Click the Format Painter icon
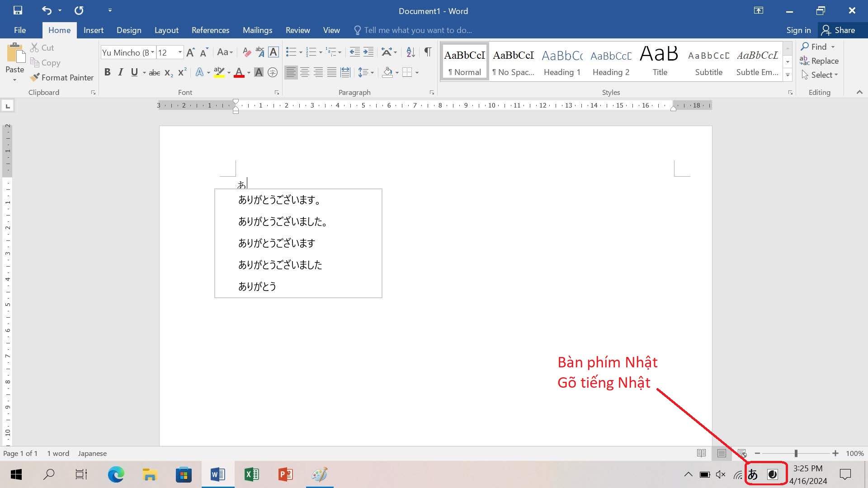The height and width of the screenshot is (488, 868). click(x=35, y=78)
